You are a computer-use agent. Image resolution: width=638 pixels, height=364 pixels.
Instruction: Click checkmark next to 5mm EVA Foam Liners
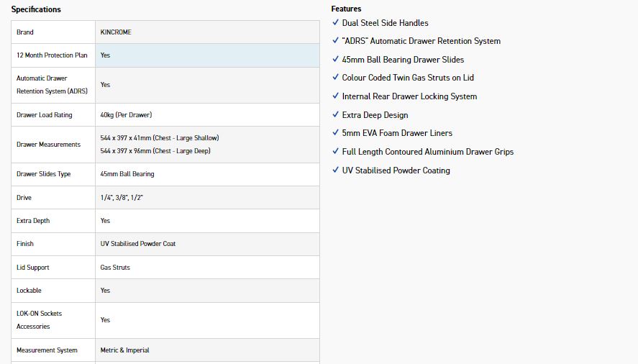(335, 132)
